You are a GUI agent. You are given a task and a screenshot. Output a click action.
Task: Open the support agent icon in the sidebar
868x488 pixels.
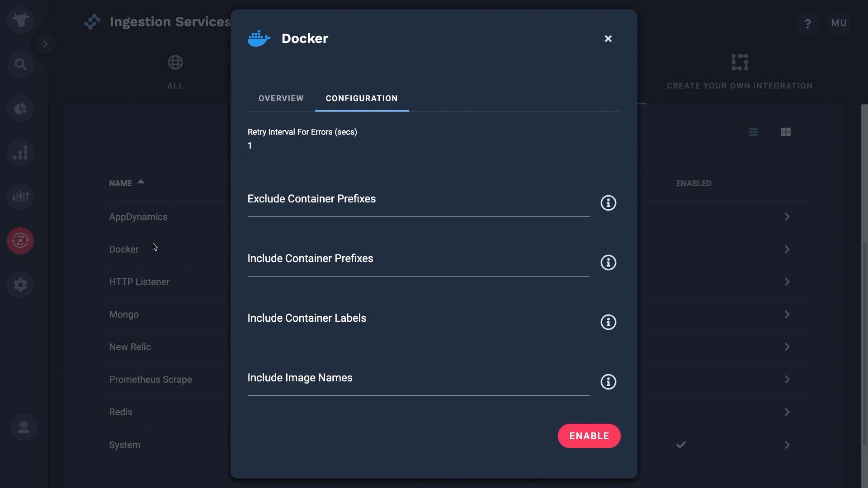24,427
